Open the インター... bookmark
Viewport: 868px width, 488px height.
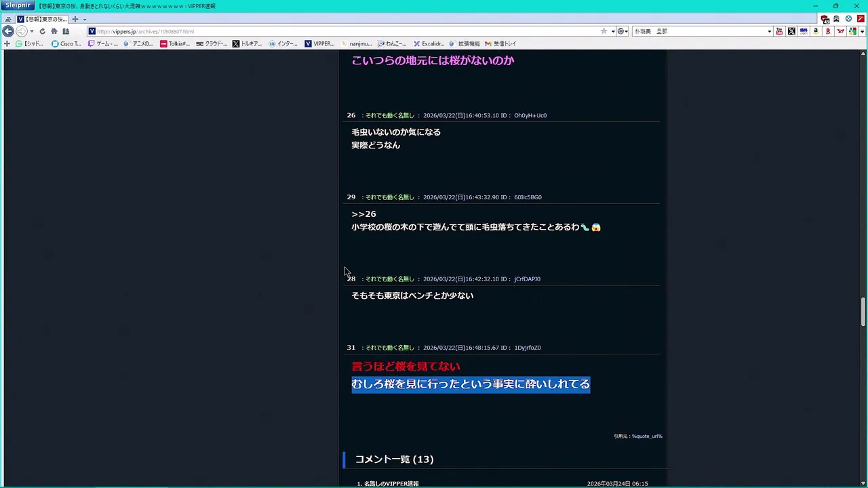[283, 43]
